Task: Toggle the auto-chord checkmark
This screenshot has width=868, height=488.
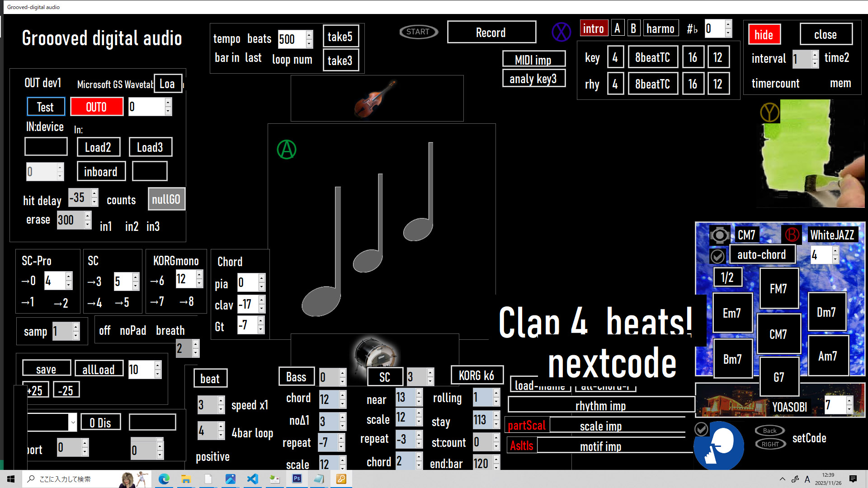Action: point(717,256)
